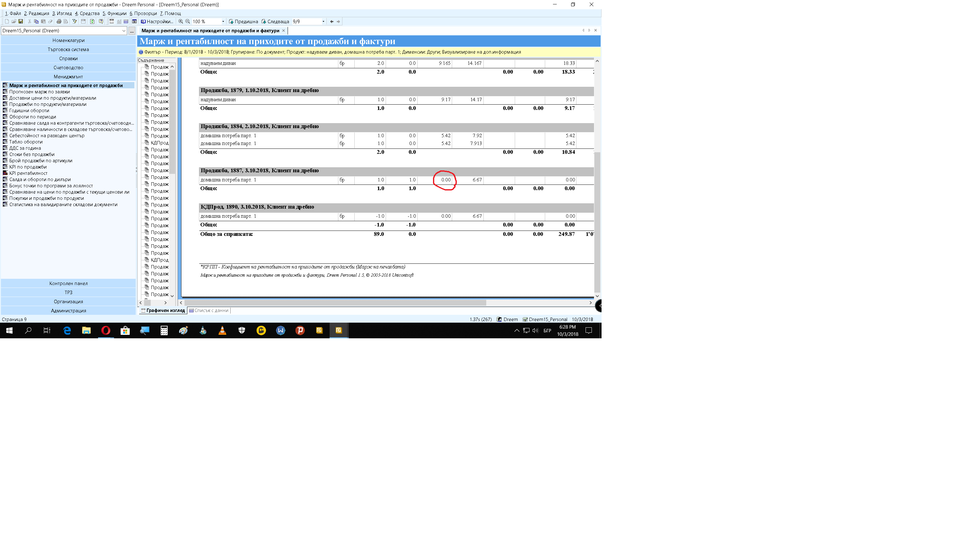Click the filter funnel toolbar icon

pos(75,22)
